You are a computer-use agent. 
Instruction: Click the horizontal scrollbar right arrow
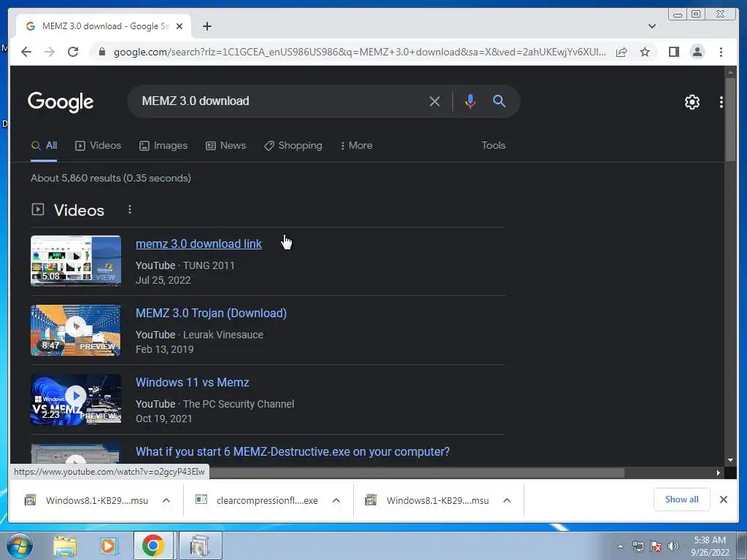[x=719, y=472]
